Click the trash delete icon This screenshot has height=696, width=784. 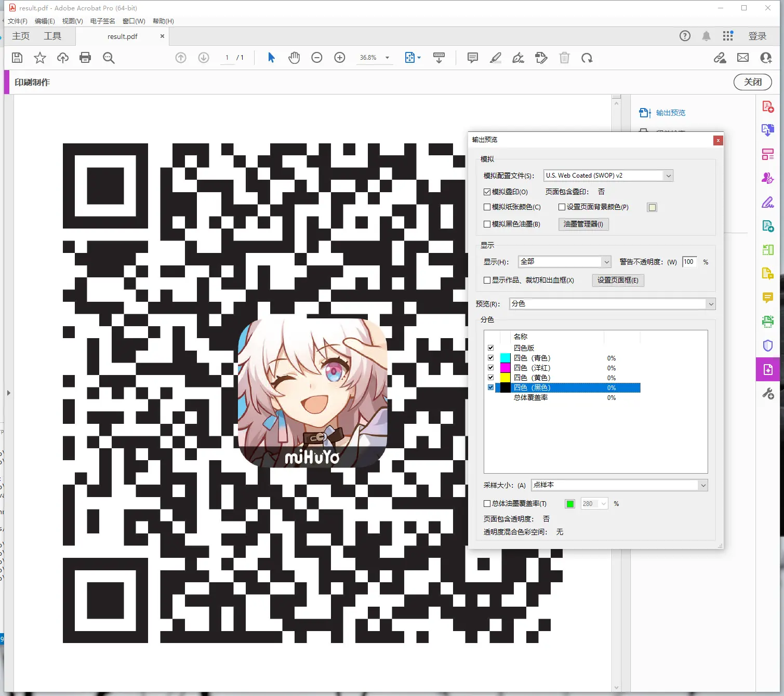(564, 58)
